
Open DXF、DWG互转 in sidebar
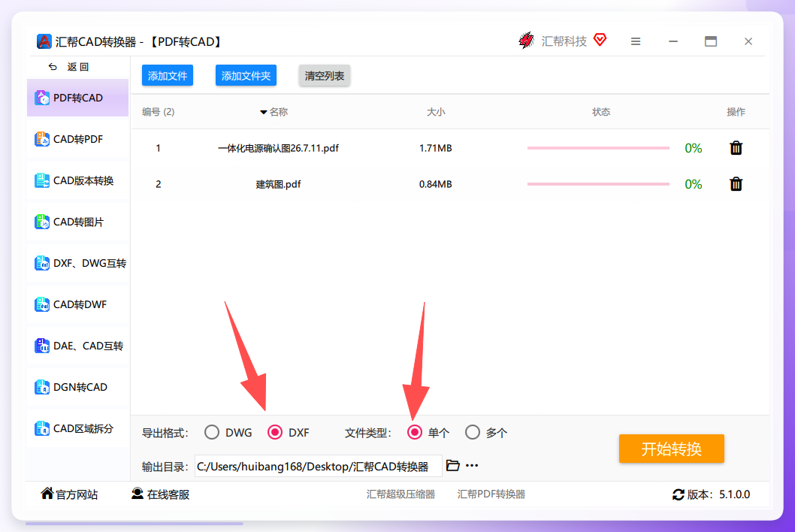coord(78,263)
